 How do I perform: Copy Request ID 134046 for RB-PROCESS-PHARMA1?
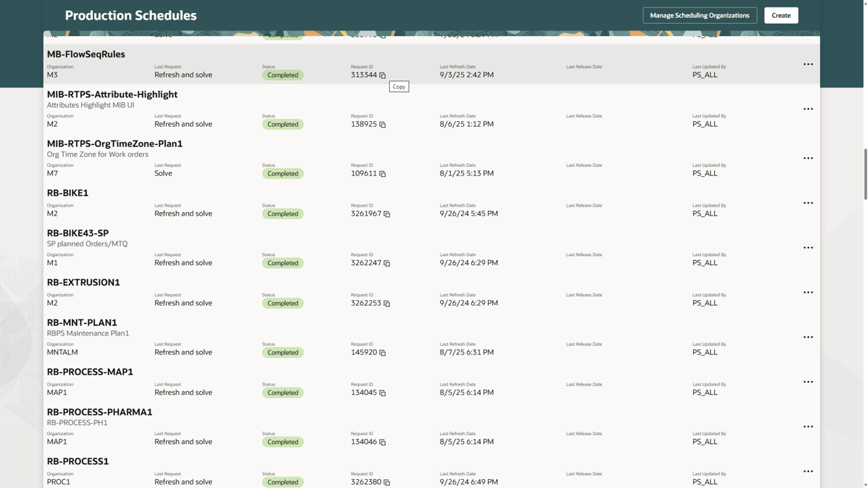383,442
